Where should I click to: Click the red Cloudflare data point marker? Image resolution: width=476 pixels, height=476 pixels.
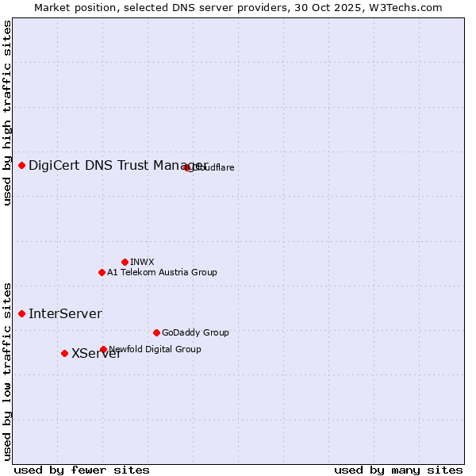pyautogui.click(x=187, y=167)
